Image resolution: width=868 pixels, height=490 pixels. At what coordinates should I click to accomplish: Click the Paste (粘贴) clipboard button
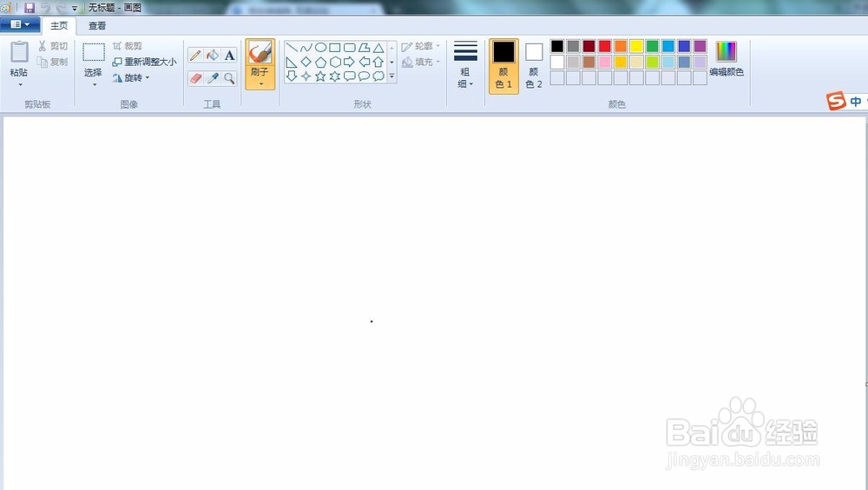pyautogui.click(x=19, y=59)
